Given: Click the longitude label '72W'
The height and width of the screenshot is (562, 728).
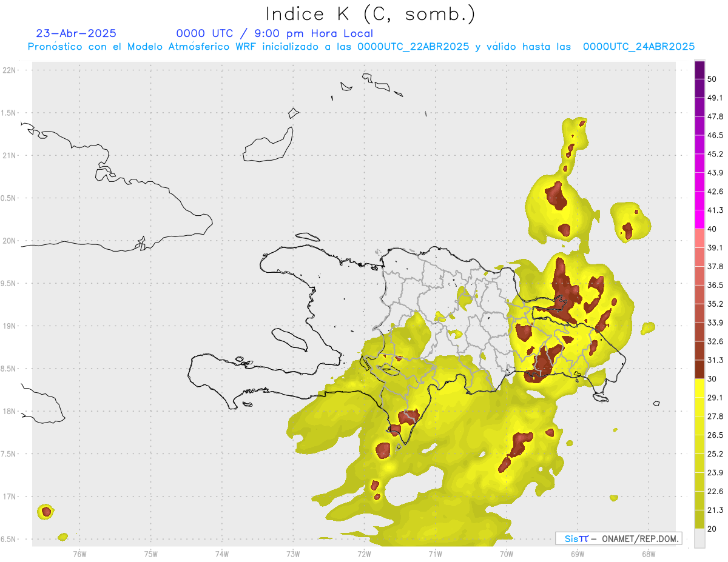Looking at the screenshot, I should pos(364,554).
